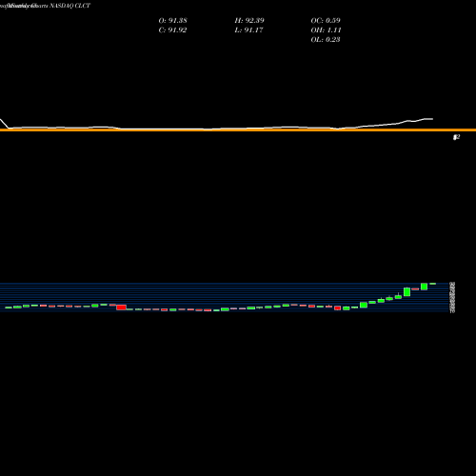The width and height of the screenshot is (476, 476).
Task: Click the tallest green candlestick near the chart's right end
Action: point(407,291)
